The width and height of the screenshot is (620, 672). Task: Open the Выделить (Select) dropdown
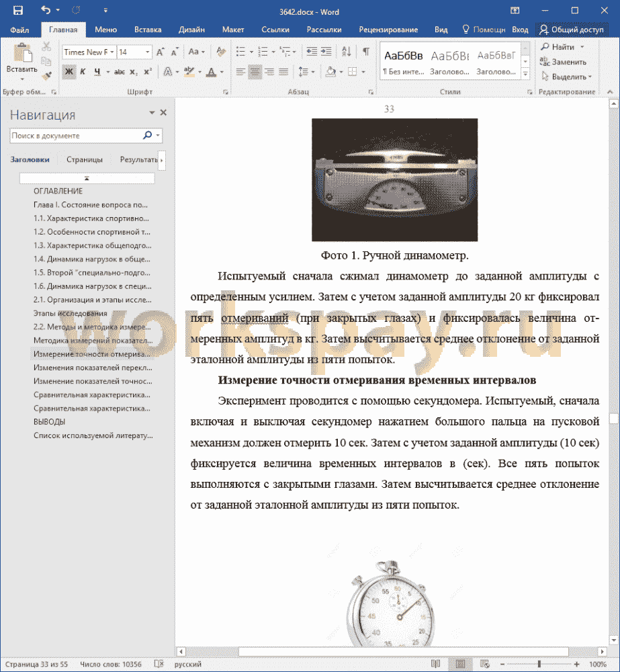click(566, 77)
